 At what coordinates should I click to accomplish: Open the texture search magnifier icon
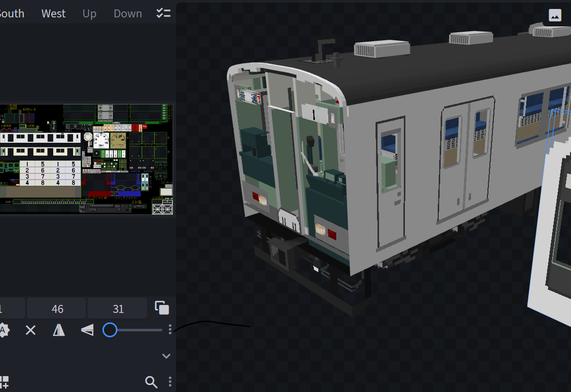pyautogui.click(x=151, y=382)
